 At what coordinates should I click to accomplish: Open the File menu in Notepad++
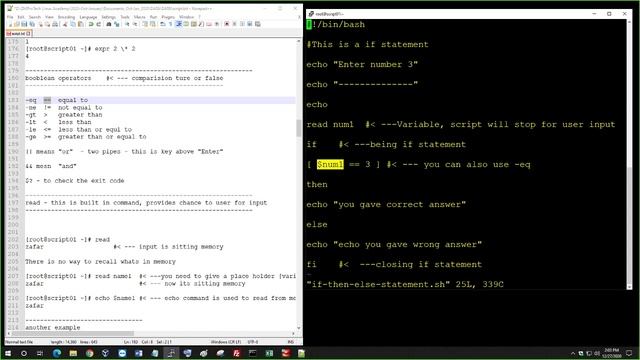point(10,17)
